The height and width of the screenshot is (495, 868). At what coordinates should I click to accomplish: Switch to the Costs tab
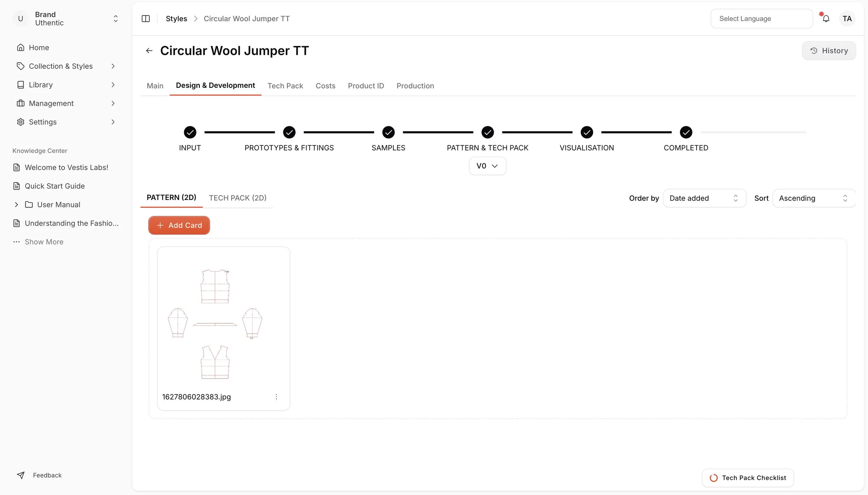325,86
